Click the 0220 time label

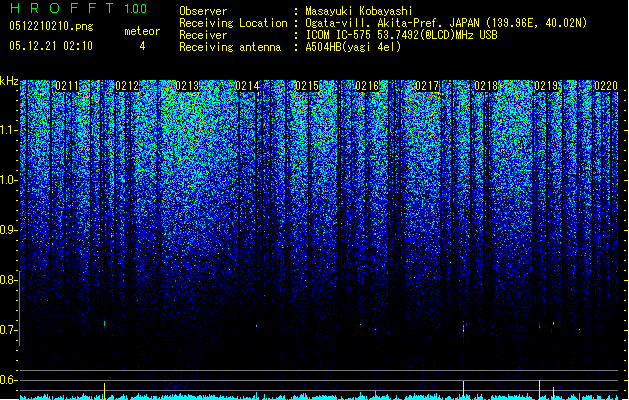[606, 86]
